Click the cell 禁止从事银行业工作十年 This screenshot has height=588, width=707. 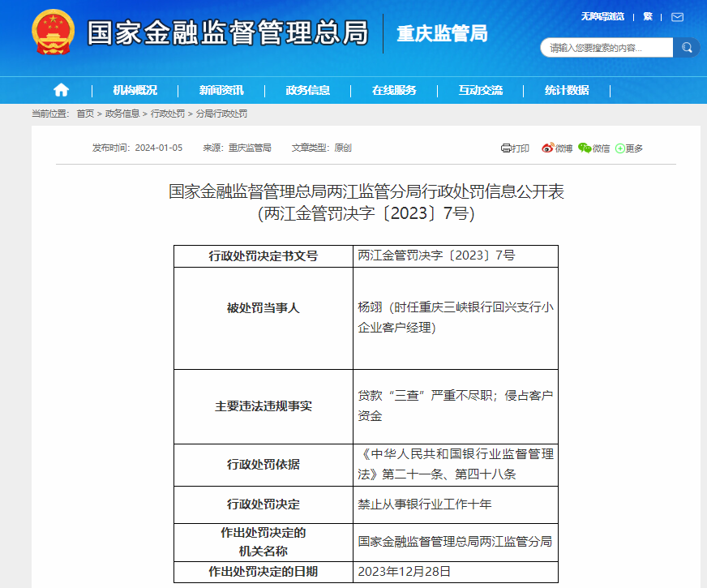(x=456, y=504)
